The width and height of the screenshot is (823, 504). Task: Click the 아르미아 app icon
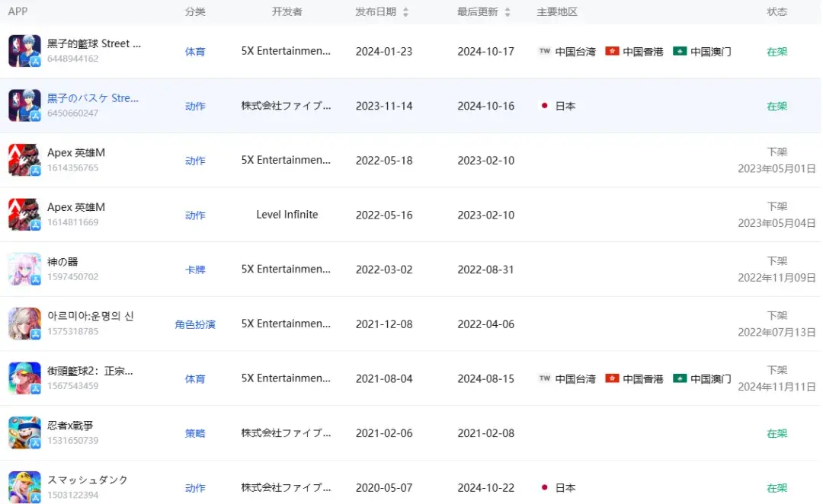click(24, 323)
